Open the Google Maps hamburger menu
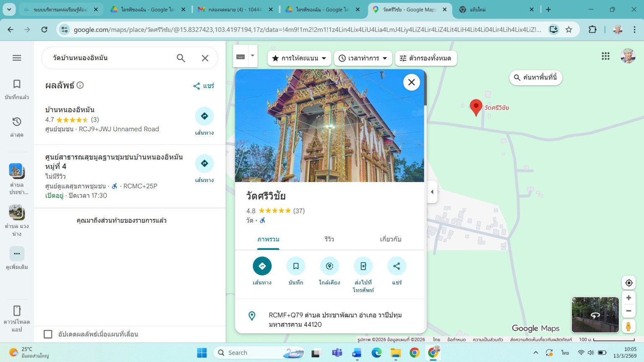The image size is (644, 362). 17,58
